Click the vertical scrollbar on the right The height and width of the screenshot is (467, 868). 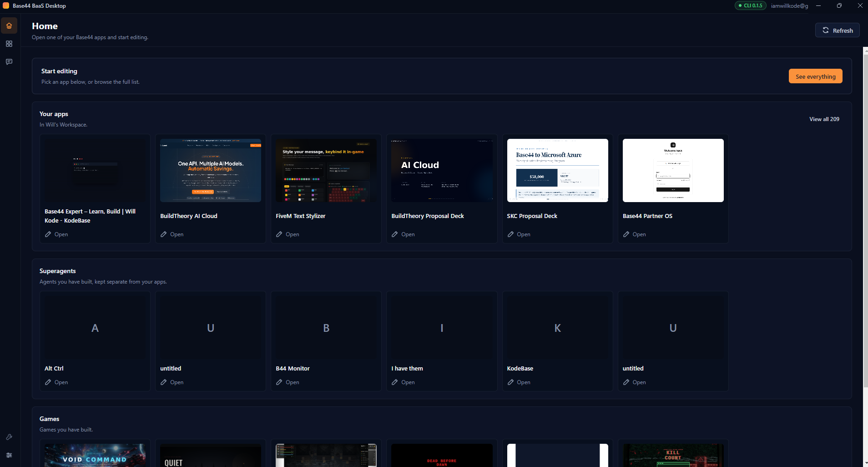tap(865, 221)
